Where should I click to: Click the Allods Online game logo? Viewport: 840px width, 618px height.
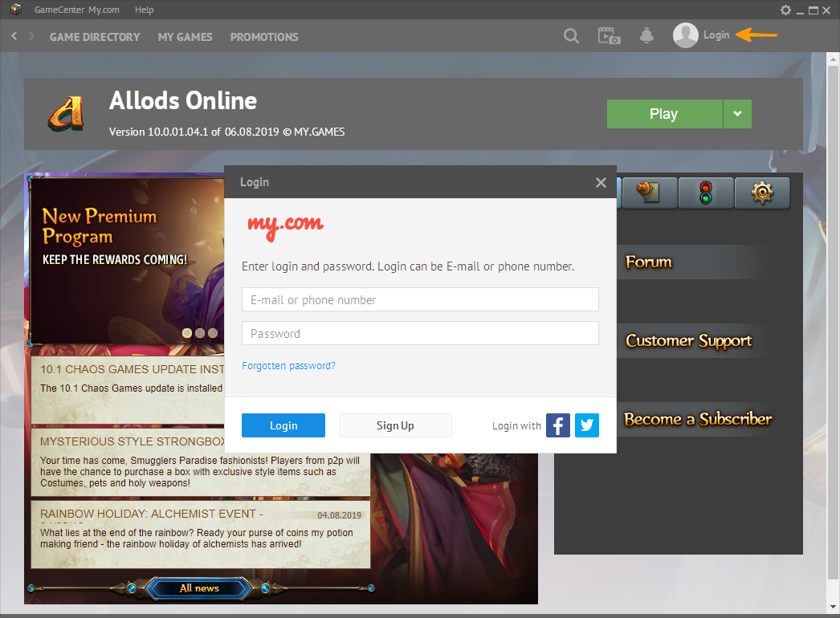pyautogui.click(x=66, y=113)
